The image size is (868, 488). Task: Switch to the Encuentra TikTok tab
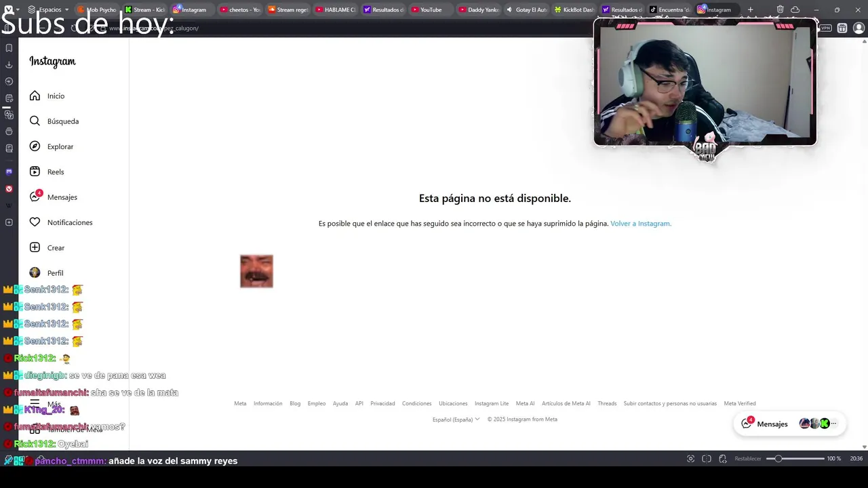pyautogui.click(x=669, y=9)
